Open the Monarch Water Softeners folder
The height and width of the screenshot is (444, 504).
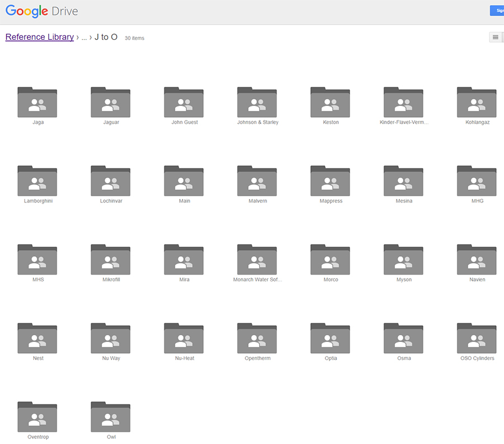coord(257,260)
